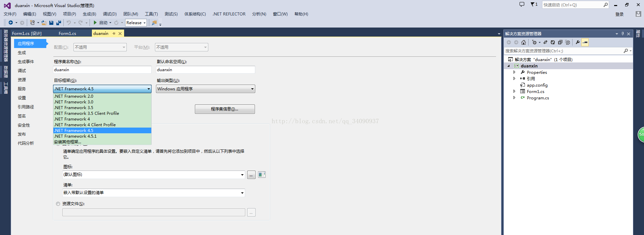Click the account avatar icon near 登录
This screenshot has height=235, width=644.
(638, 14)
